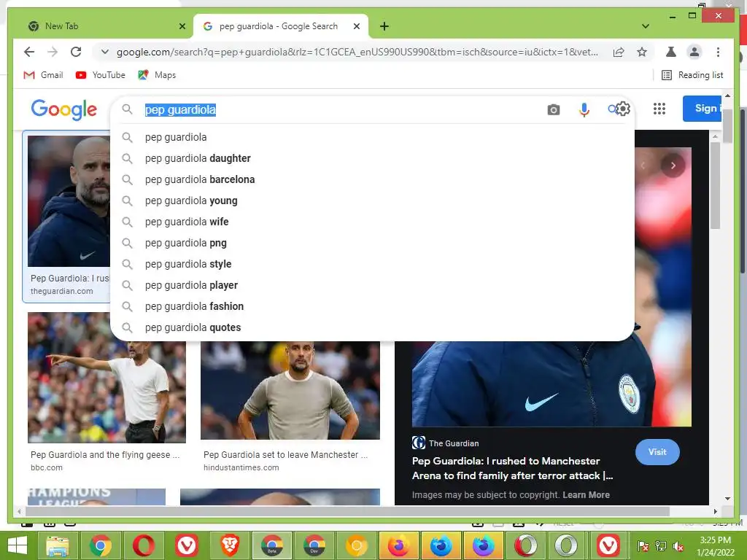Open the Learn More copyright link
This screenshot has height=560, width=747.
pyautogui.click(x=586, y=495)
